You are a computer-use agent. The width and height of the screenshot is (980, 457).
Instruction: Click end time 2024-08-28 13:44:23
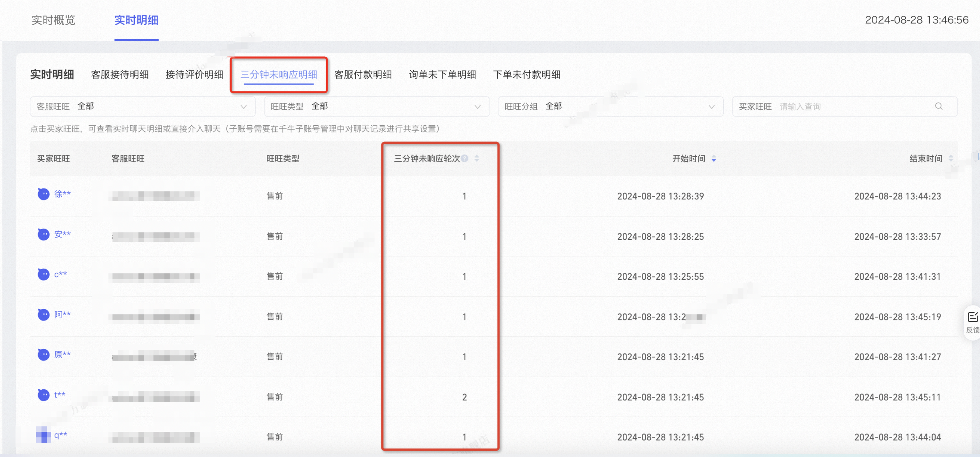[897, 196]
